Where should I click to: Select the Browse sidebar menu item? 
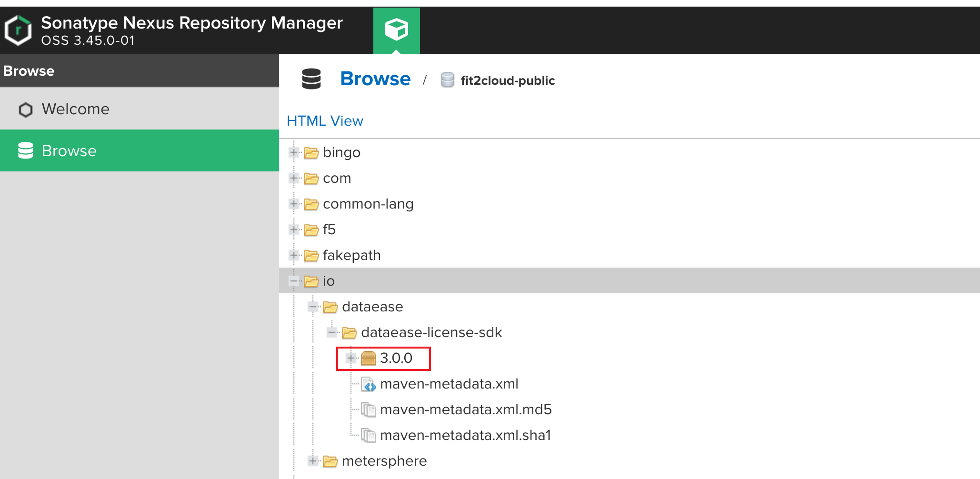140,150
